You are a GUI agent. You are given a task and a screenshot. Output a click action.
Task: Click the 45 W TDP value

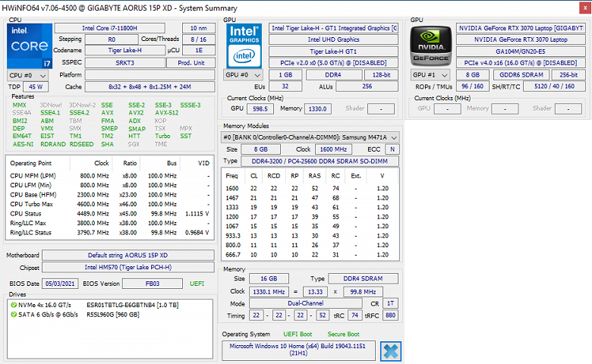[36, 86]
